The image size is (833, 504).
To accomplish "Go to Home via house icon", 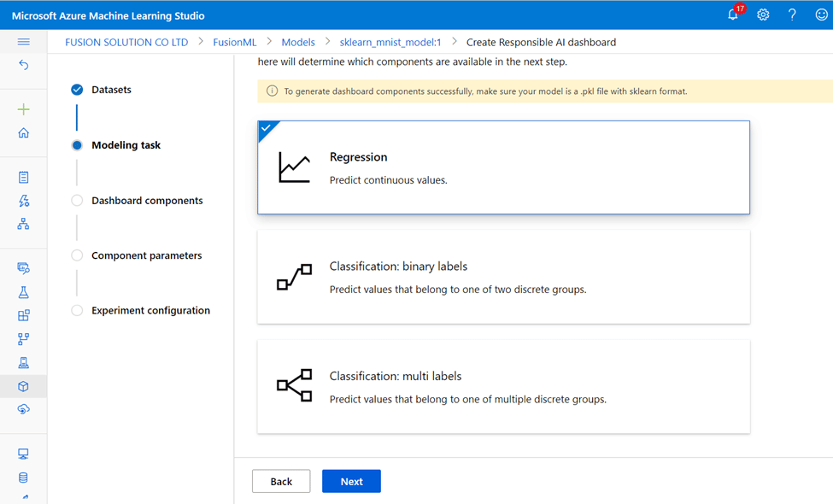I will click(23, 132).
